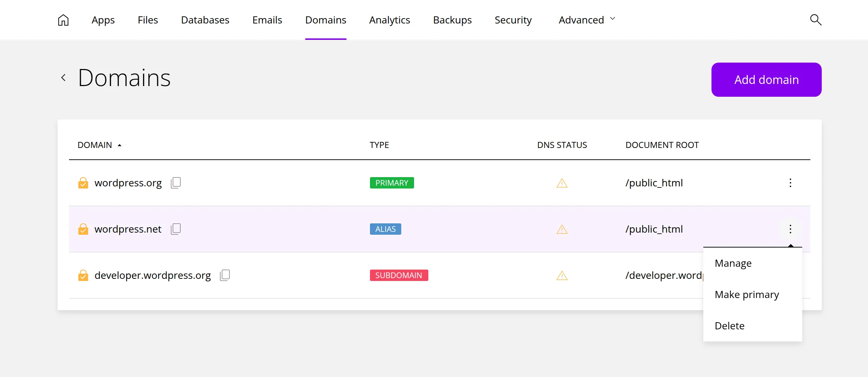Screen dimensions: 868x377
Task: Switch to the Files tab
Action: tap(148, 20)
